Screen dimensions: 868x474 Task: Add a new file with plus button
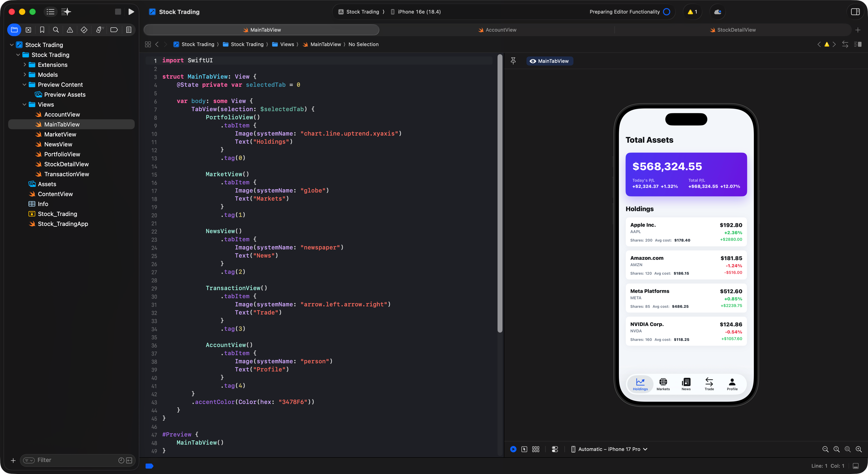pyautogui.click(x=13, y=460)
